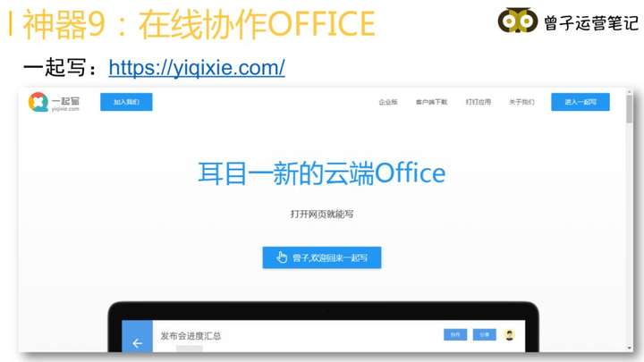Screen dimensions: 644x362
Task: Click the user avatar in the document preview
Action: point(509,335)
